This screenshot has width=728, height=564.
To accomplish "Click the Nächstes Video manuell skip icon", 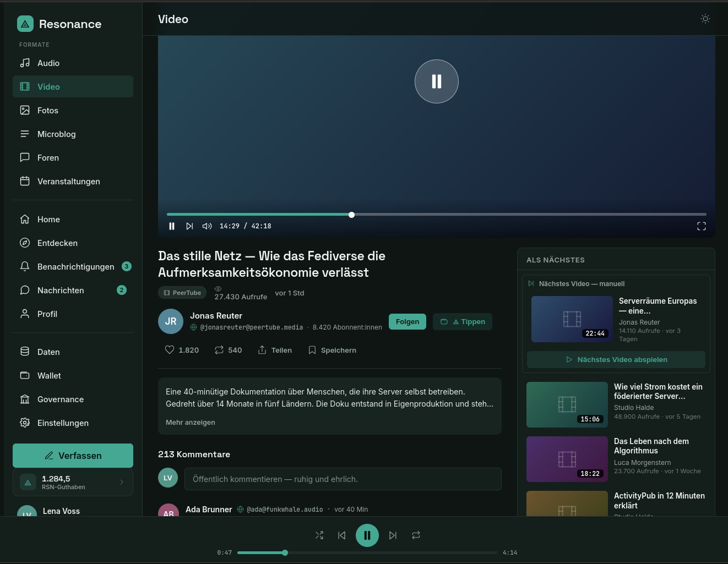I will point(531,283).
